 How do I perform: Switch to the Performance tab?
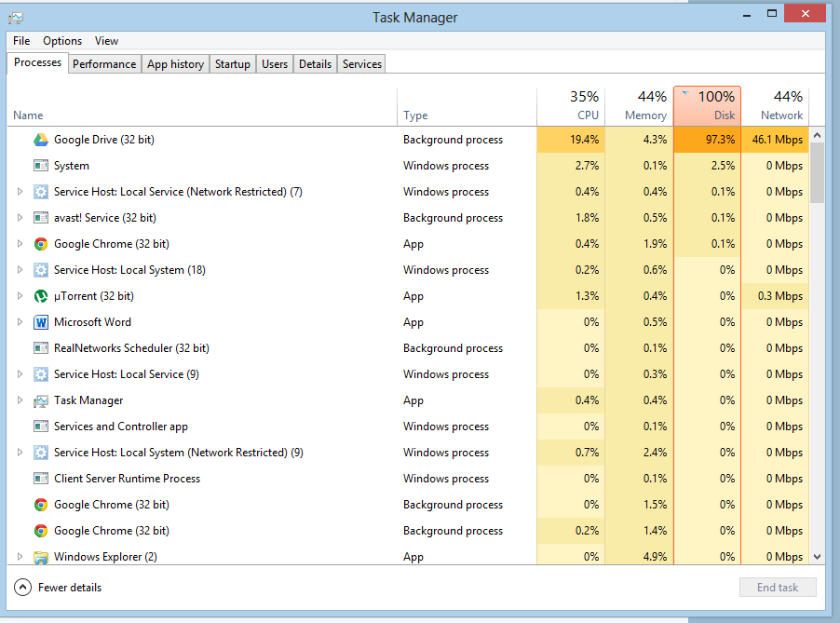104,63
